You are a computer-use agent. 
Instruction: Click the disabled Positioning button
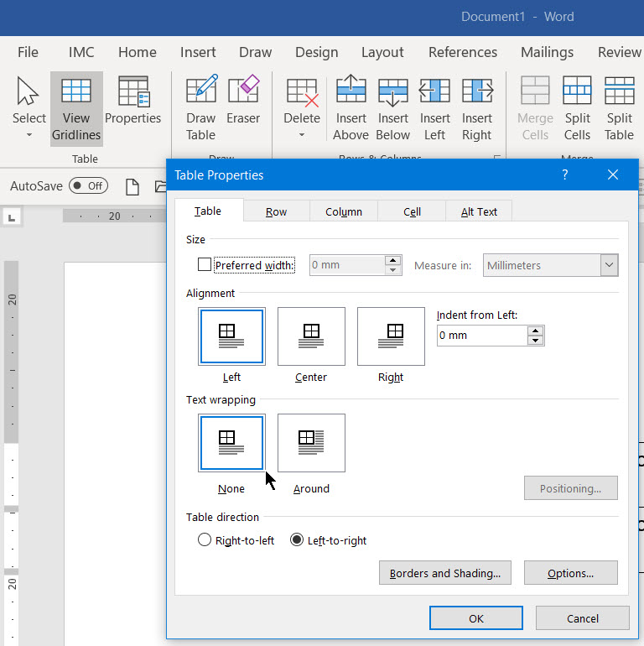coord(571,488)
